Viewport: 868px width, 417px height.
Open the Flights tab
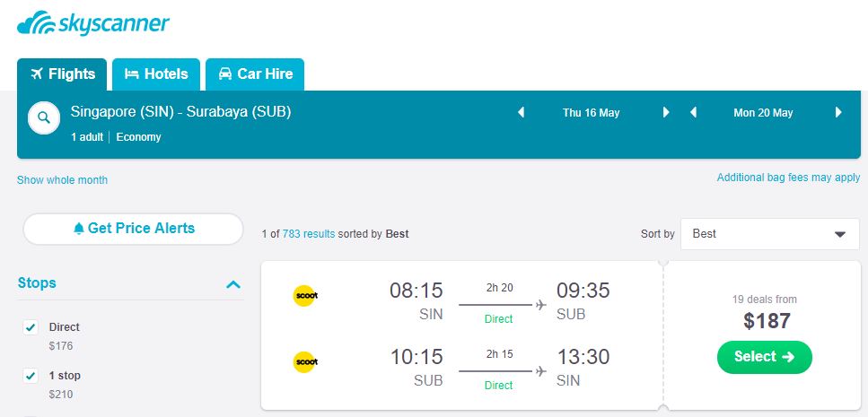coord(62,74)
